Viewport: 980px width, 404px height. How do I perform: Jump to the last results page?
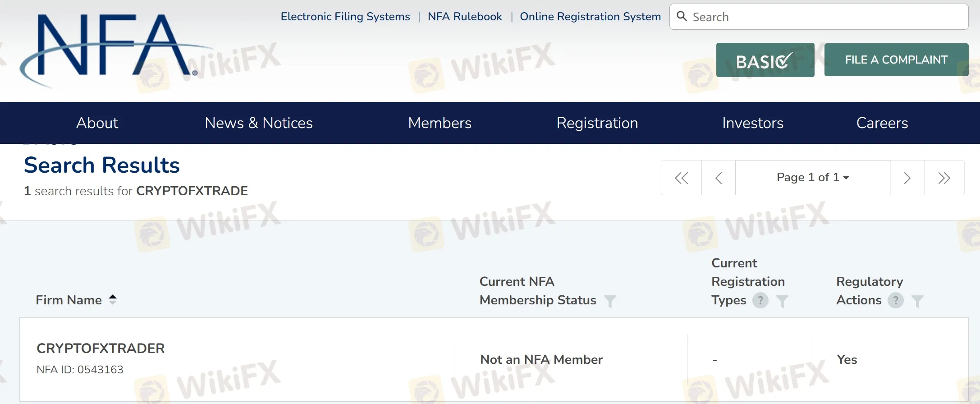pos(944,178)
